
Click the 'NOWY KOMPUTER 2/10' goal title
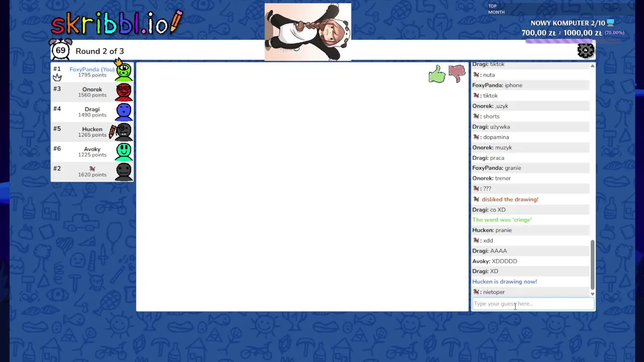(x=568, y=23)
